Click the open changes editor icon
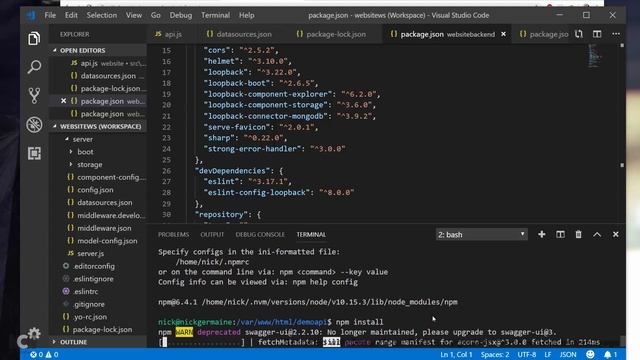This screenshot has height=360, width=640. click(x=579, y=34)
